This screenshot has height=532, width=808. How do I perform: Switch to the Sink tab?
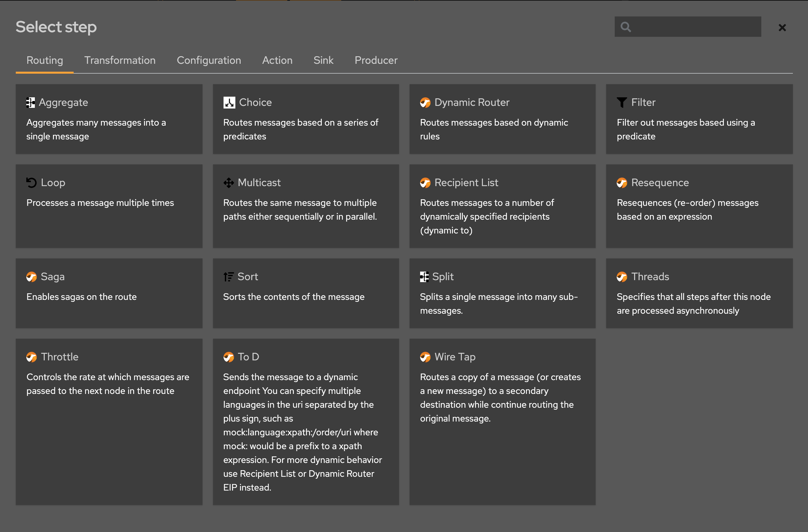[323, 60]
